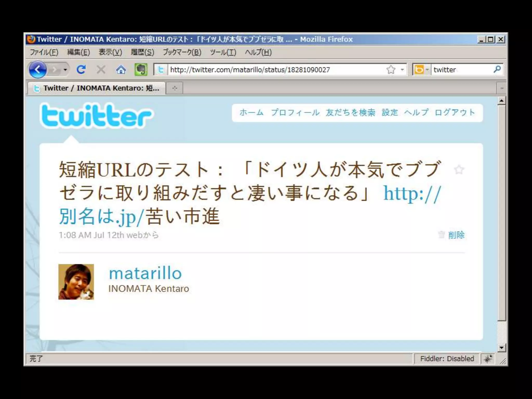
Task: Open a new tab with the plus button
Action: click(175, 88)
